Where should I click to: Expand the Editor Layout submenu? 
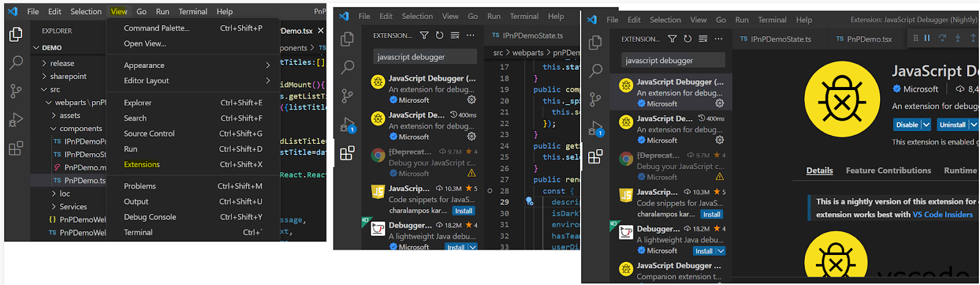click(268, 80)
